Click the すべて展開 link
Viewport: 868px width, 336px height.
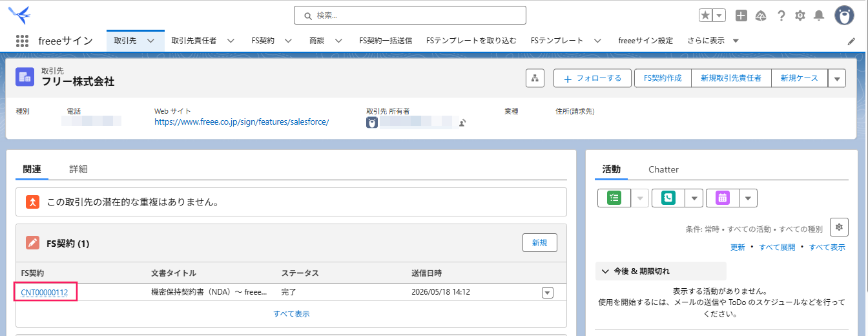(777, 247)
